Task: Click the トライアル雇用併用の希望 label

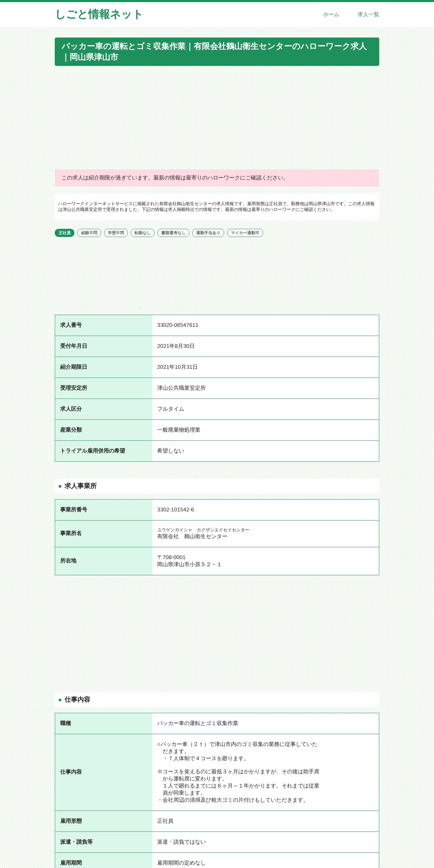Action: (93, 451)
